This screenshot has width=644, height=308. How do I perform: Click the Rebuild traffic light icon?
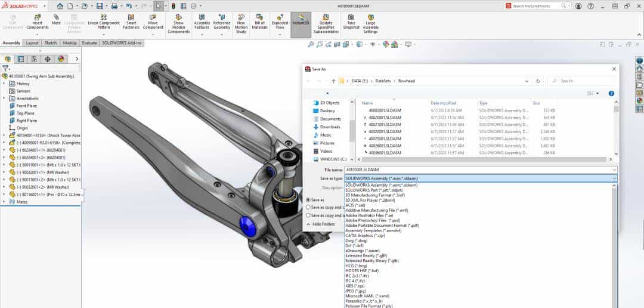(x=174, y=6)
